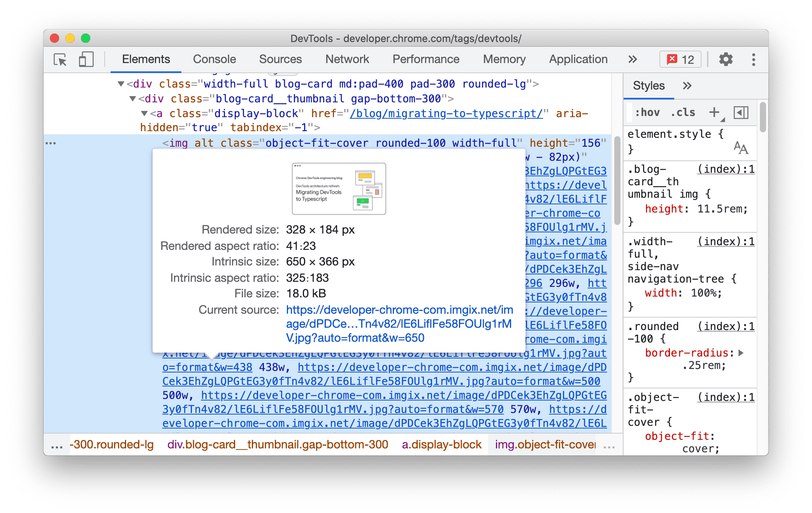Expand the more tabs chevron icon
The image size is (812, 513).
(x=634, y=58)
